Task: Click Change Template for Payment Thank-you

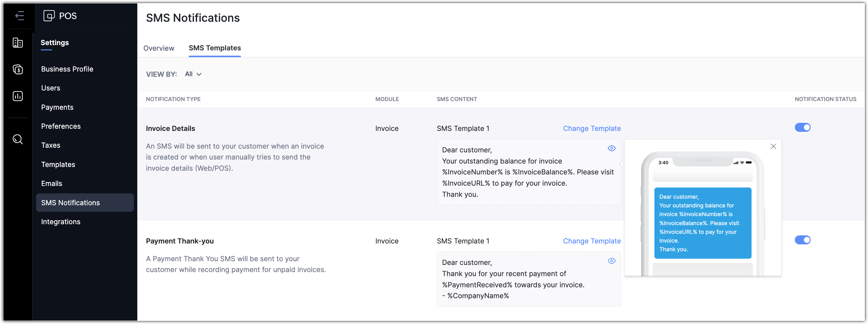Action: (592, 241)
